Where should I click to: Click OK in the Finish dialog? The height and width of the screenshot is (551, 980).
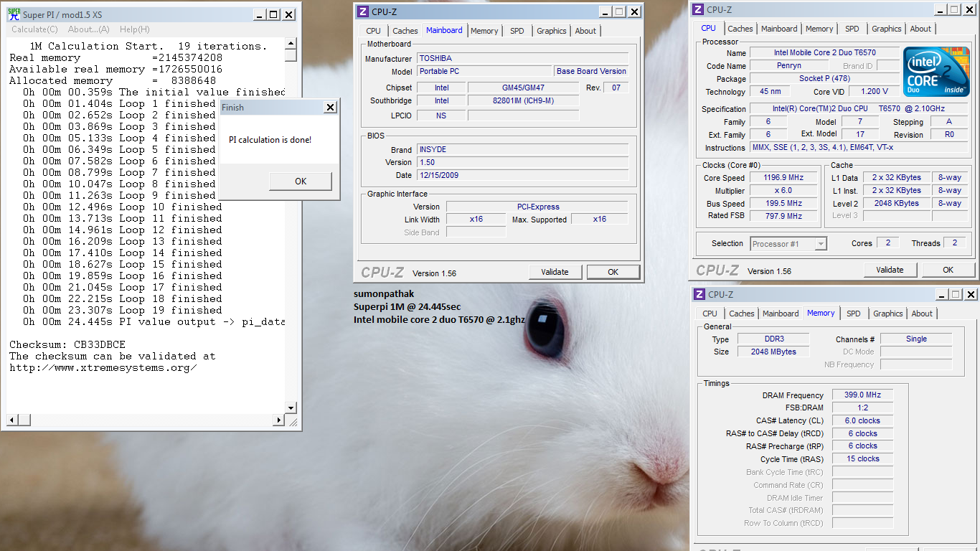coord(301,182)
